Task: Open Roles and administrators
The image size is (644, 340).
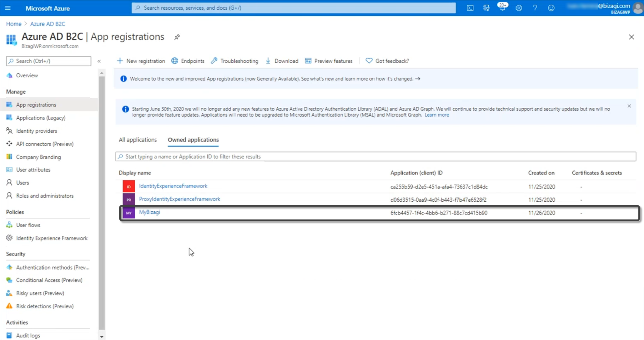Action: [45, 196]
